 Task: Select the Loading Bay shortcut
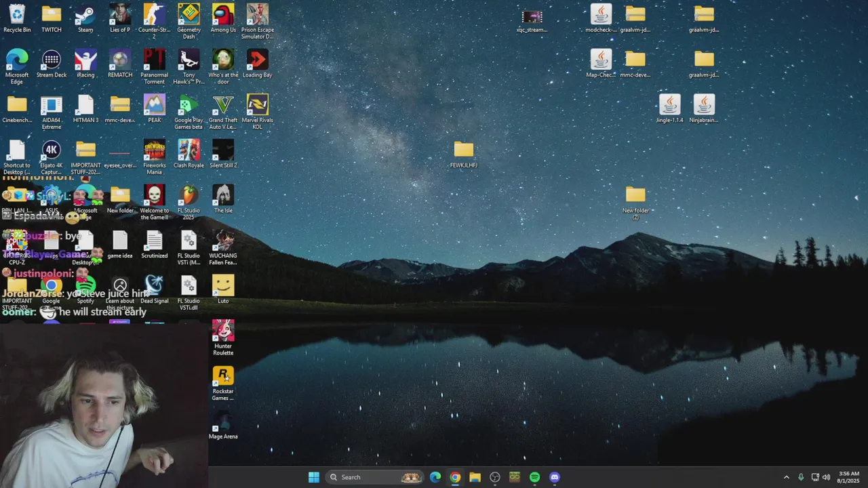coord(258,64)
